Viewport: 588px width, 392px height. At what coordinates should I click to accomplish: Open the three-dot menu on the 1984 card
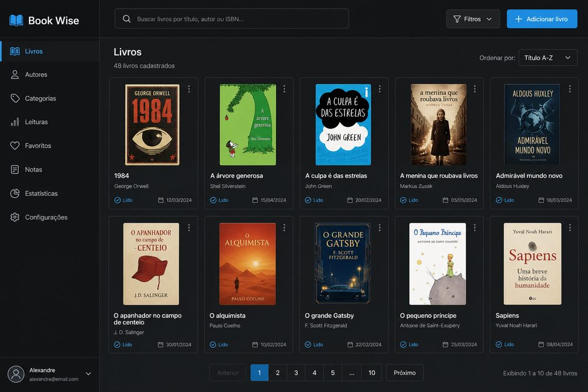[189, 89]
